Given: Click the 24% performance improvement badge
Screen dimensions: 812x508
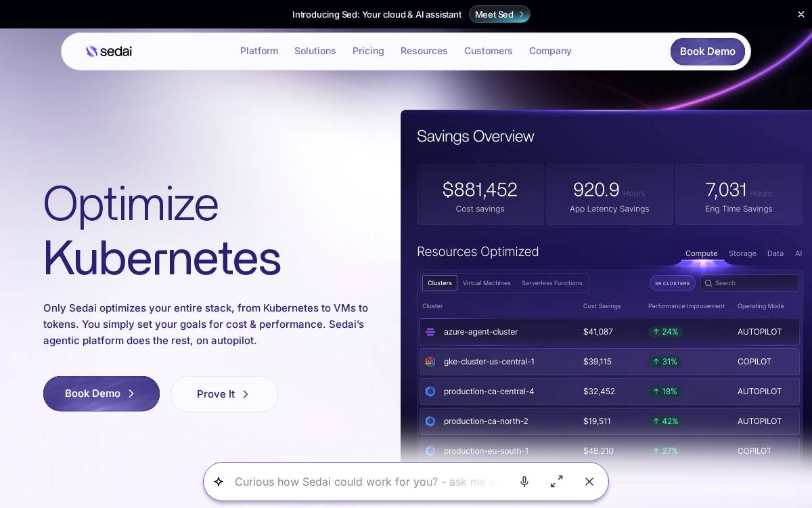Looking at the screenshot, I should (665, 332).
